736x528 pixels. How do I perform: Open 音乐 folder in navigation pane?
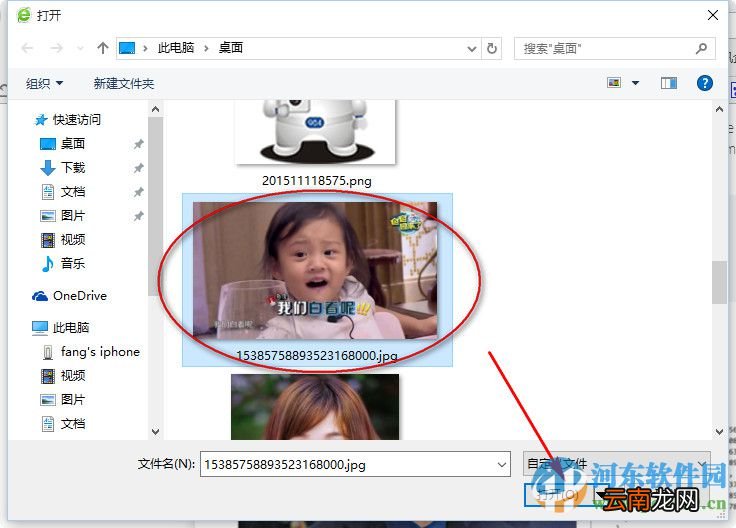pyautogui.click(x=62, y=263)
